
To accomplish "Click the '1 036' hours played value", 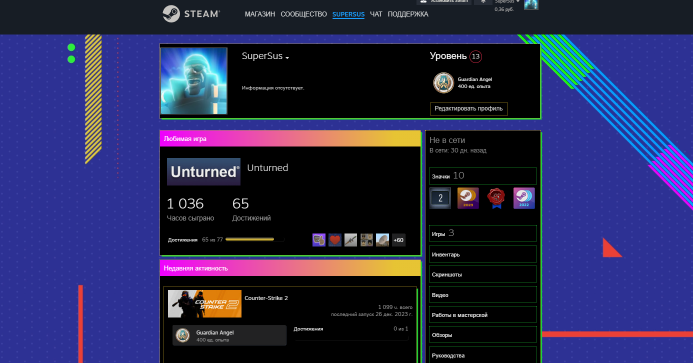I will (x=185, y=204).
